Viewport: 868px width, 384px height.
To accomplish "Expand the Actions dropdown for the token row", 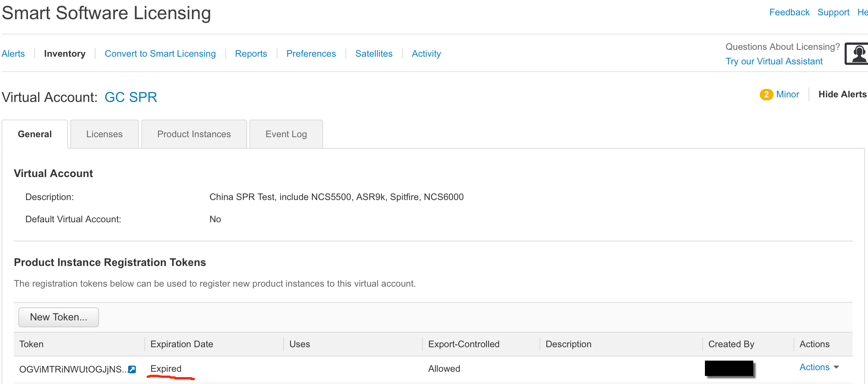I will (x=819, y=367).
